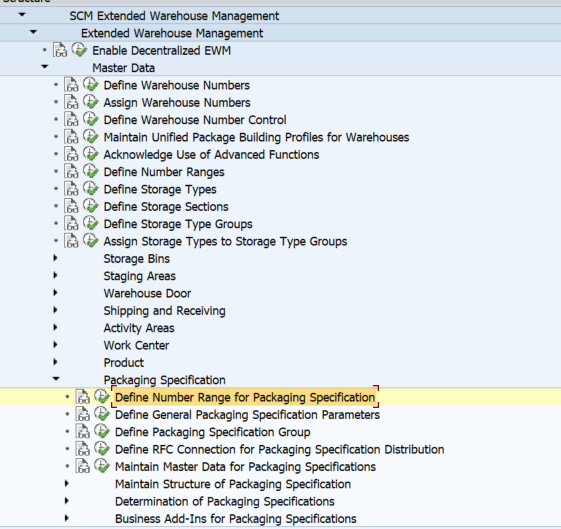Open documentation icon for Define Warehouse Number Control
The width and height of the screenshot is (561, 529).
point(72,119)
